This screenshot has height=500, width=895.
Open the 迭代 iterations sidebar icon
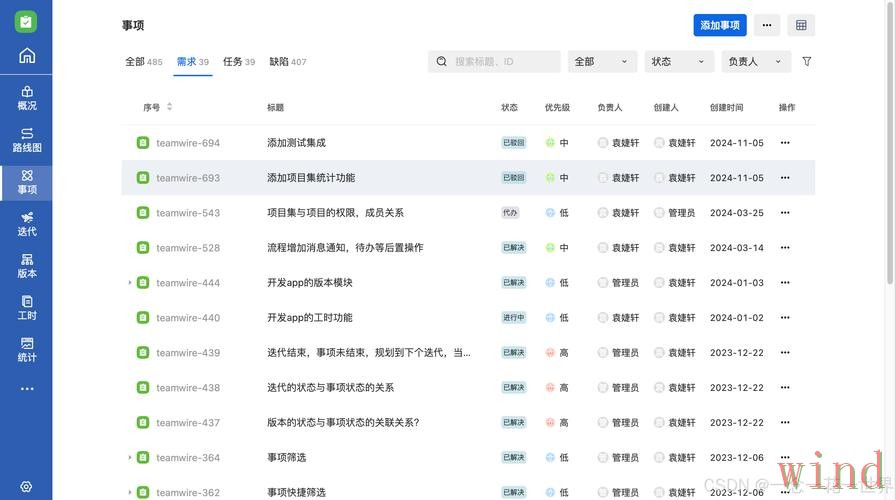(x=27, y=223)
